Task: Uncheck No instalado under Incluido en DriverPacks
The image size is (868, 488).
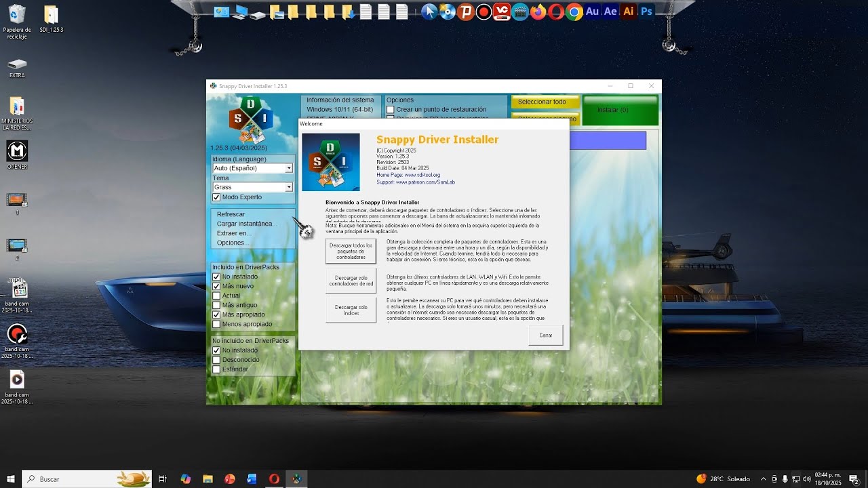Action: (x=216, y=277)
